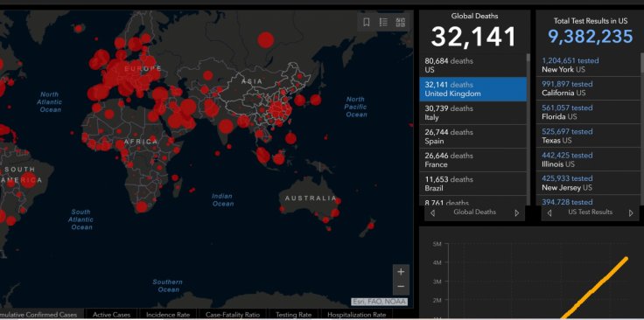Click the red circle over New Zealand
This screenshot has width=644, height=320.
(x=371, y=226)
